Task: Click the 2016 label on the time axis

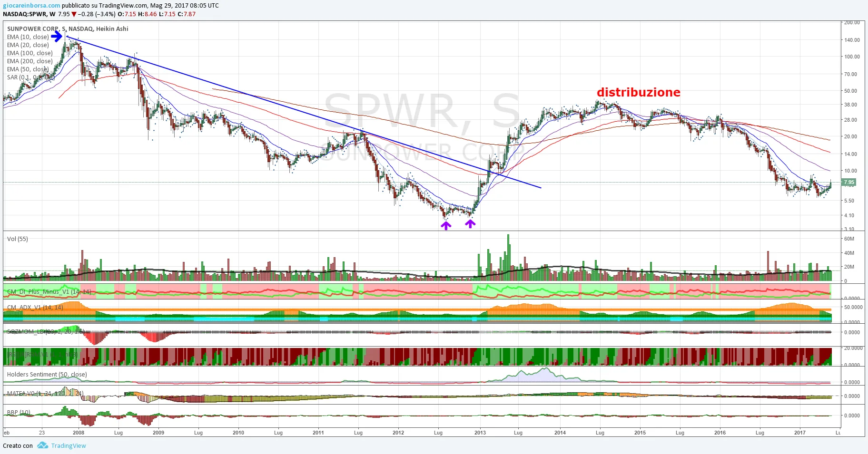Action: tap(720, 433)
